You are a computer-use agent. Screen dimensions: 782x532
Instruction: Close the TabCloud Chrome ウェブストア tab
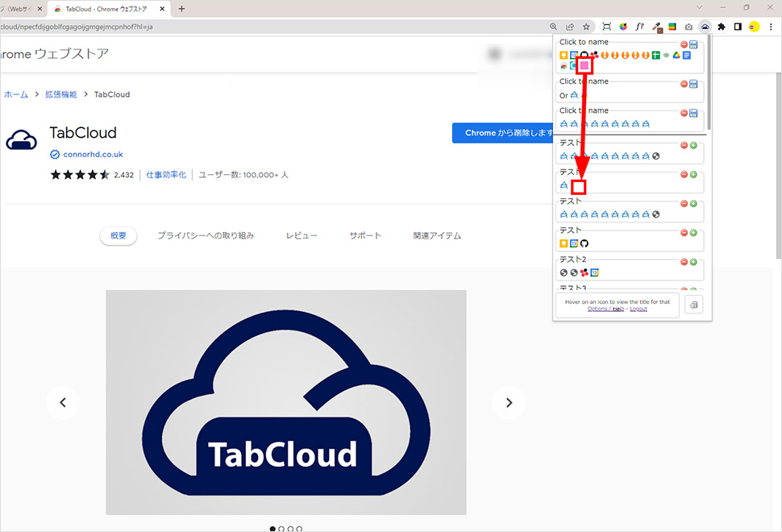pyautogui.click(x=162, y=9)
